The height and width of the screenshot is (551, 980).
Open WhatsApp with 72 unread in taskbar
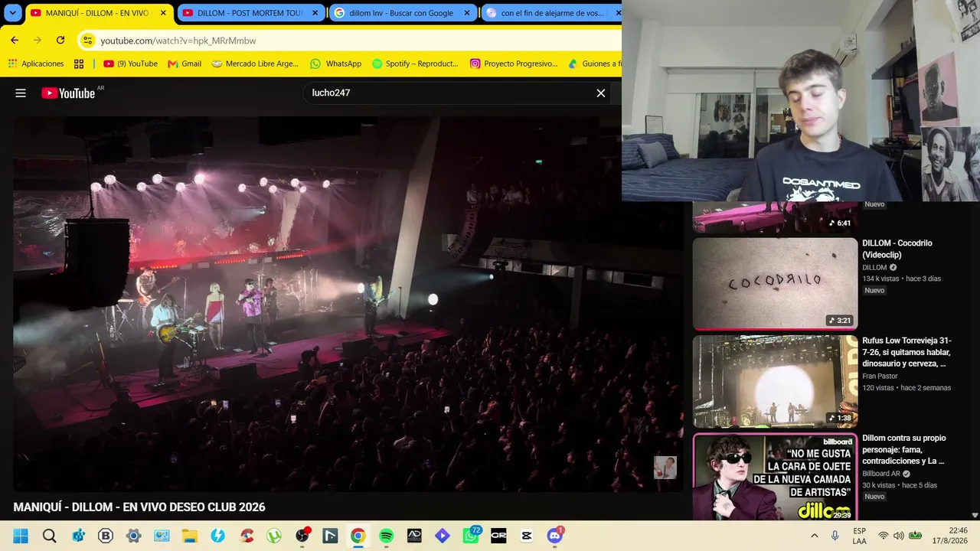coord(471,536)
